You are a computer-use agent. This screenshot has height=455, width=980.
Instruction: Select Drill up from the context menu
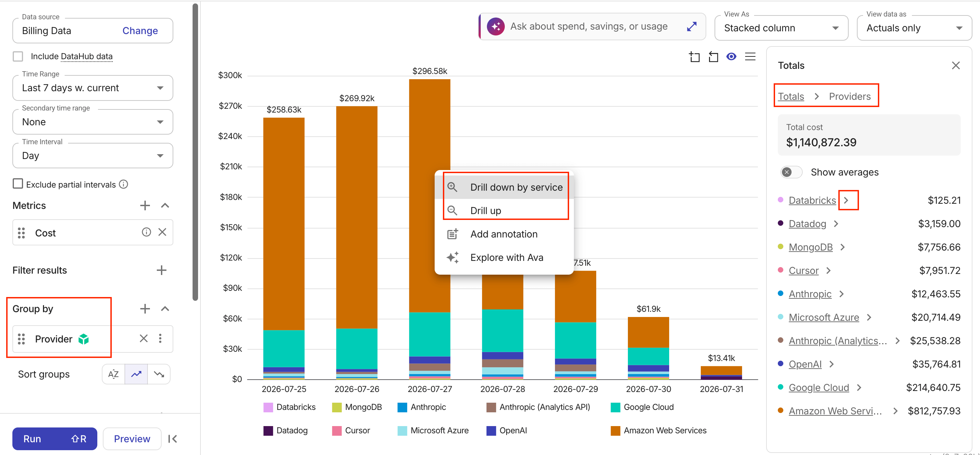(x=504, y=211)
